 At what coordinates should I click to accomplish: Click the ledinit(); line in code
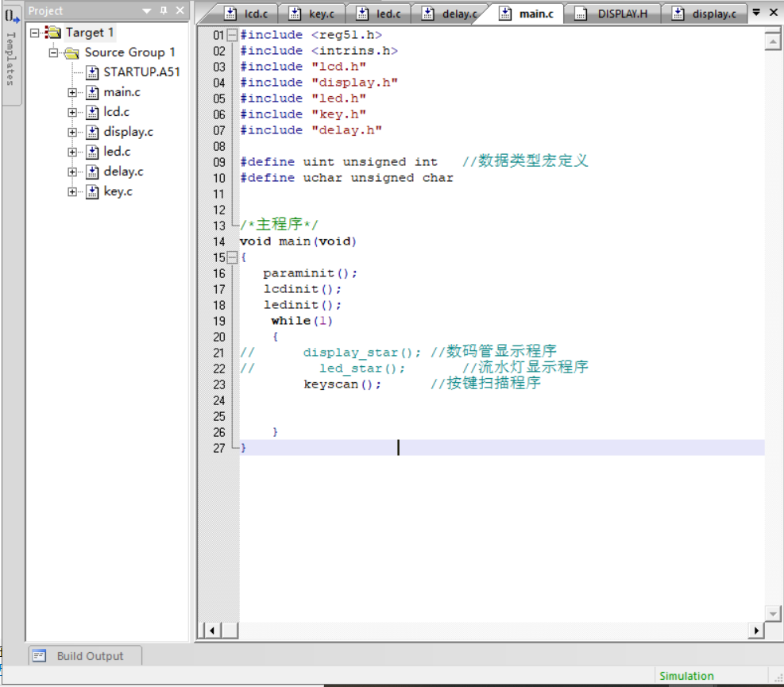pos(302,306)
